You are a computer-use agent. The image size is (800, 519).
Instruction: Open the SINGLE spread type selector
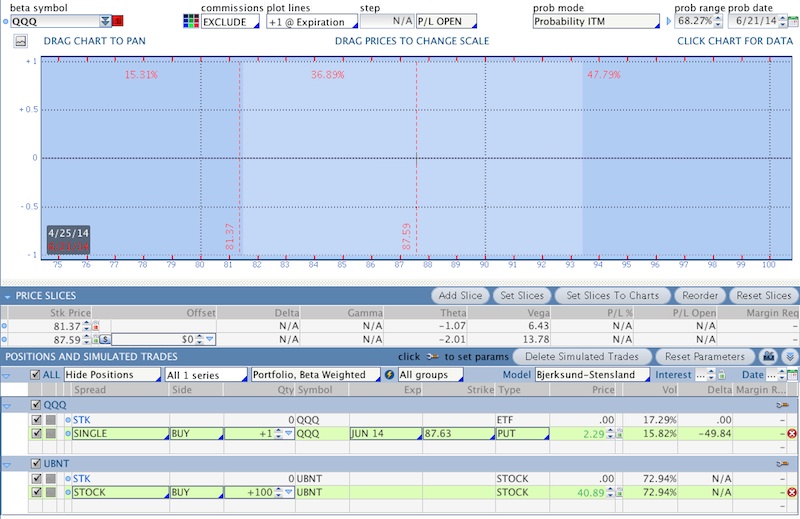point(120,434)
